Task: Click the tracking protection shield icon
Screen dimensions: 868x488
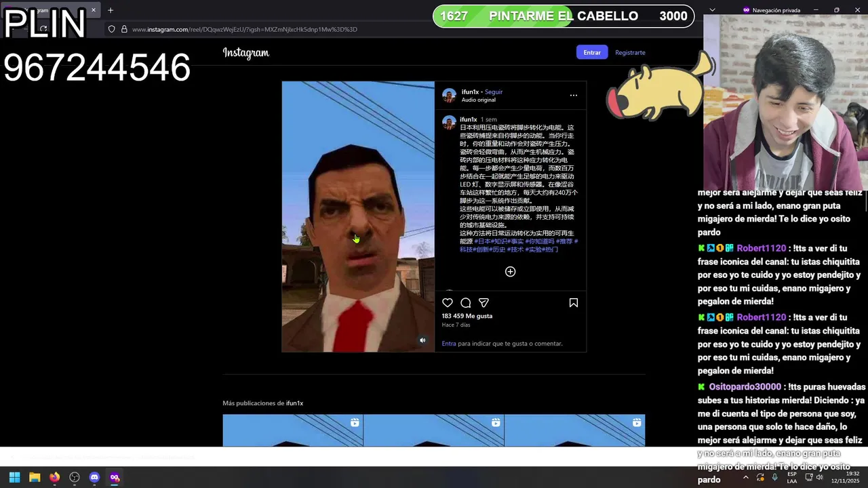Action: [112, 29]
